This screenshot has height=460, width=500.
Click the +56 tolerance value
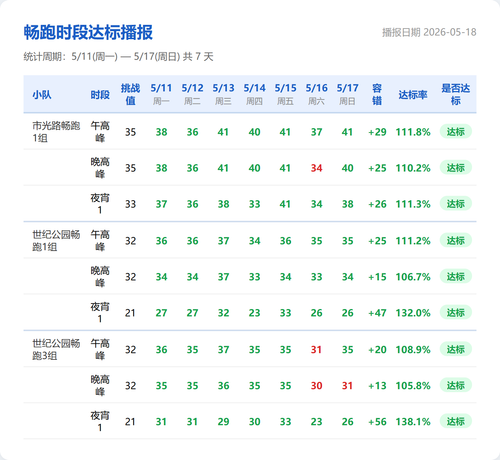[377, 422]
